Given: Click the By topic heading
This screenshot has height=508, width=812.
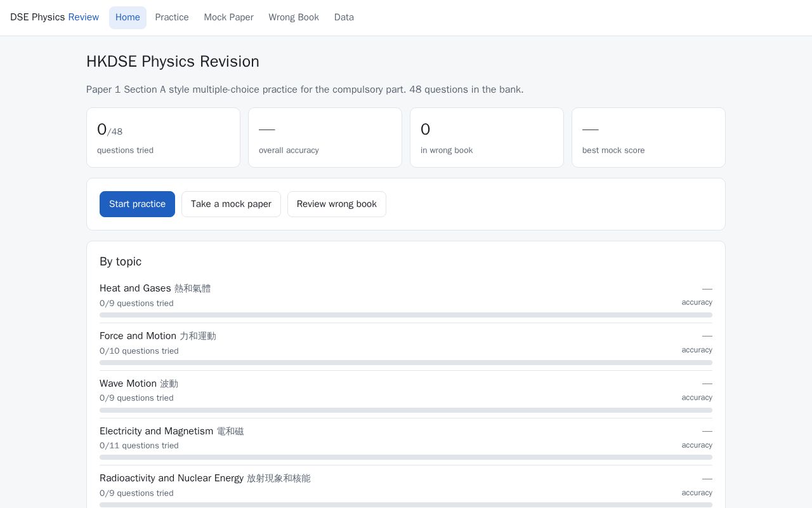Looking at the screenshot, I should [x=121, y=262].
